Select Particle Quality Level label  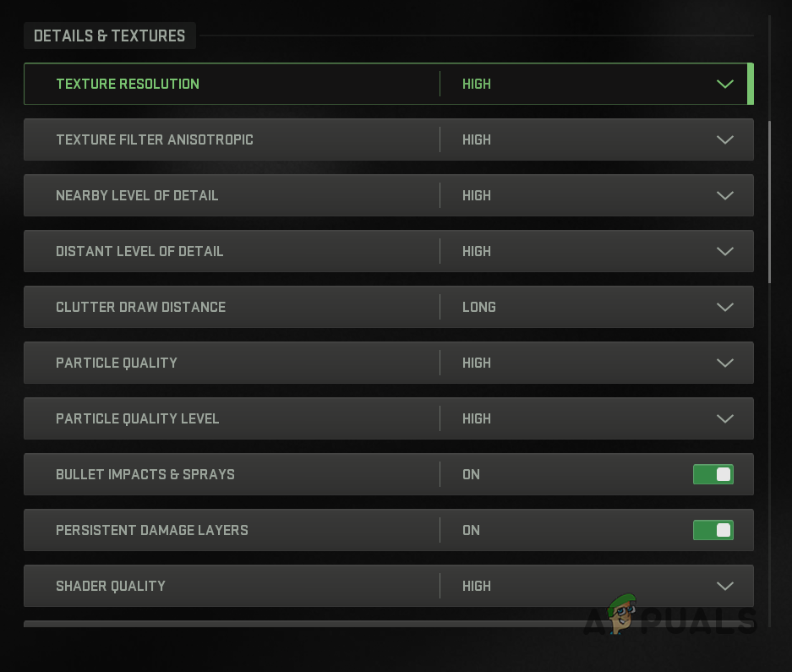(138, 419)
